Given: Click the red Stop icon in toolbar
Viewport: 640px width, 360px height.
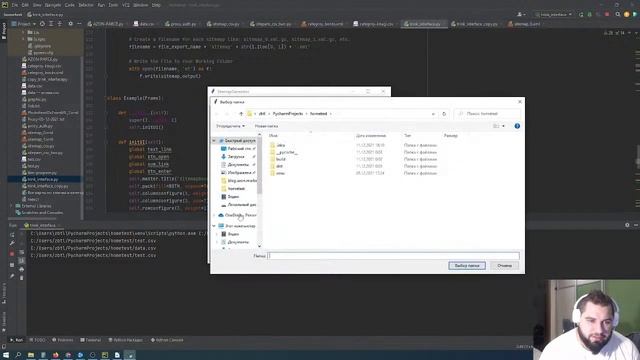Looking at the screenshot, I should [x=607, y=14].
